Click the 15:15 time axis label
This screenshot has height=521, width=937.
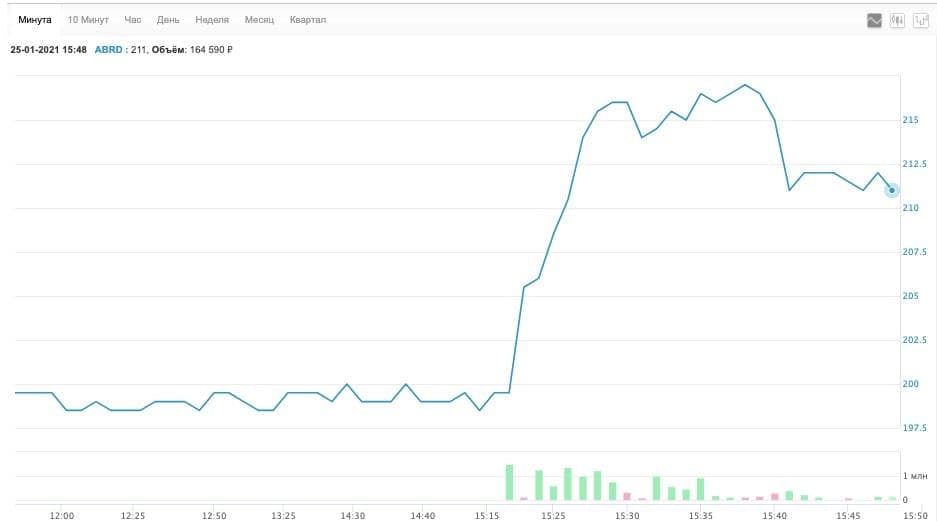487,516
